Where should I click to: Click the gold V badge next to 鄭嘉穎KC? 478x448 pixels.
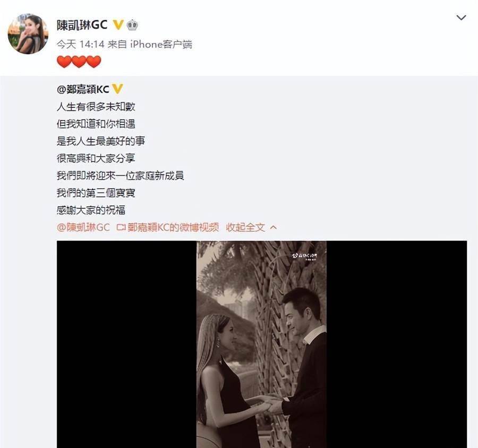coord(117,89)
